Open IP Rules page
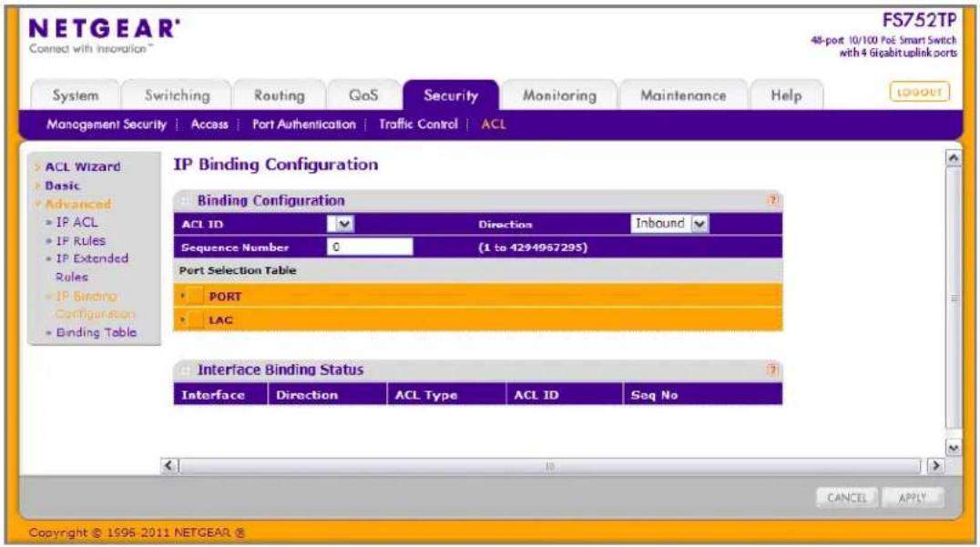Image resolution: width=980 pixels, height=547 pixels. pos(81,240)
